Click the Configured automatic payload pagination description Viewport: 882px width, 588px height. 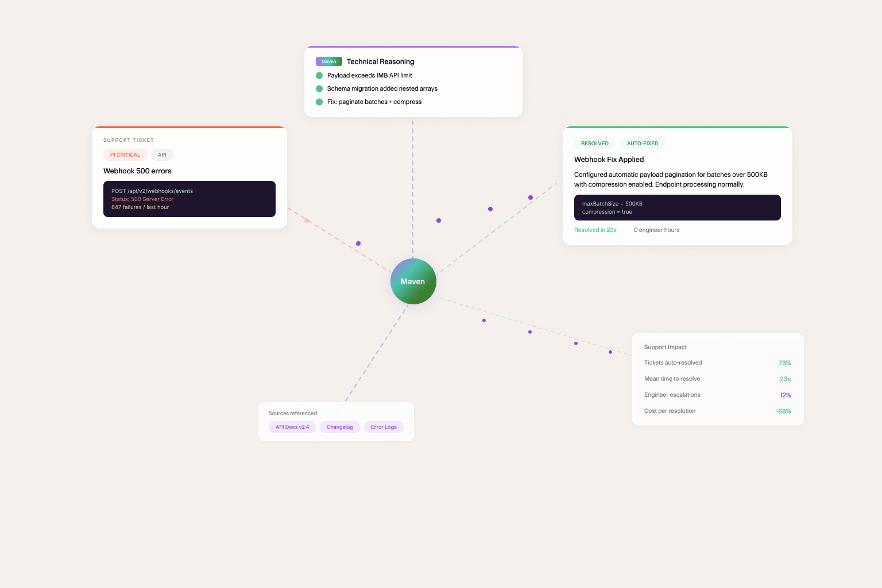click(671, 180)
